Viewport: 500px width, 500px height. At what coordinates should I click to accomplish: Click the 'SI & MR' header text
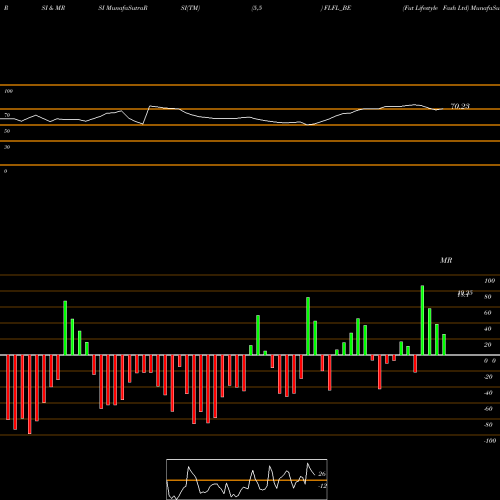click(x=53, y=8)
